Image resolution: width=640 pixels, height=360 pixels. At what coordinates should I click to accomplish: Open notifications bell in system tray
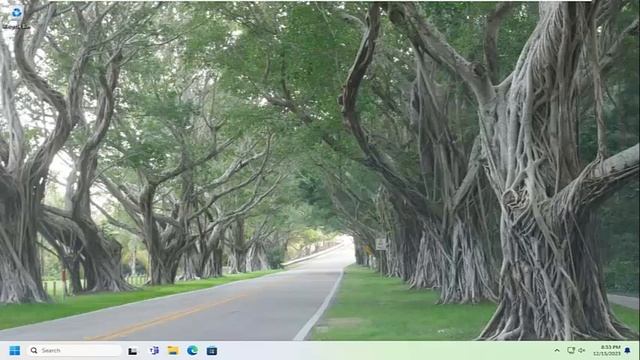627,351
